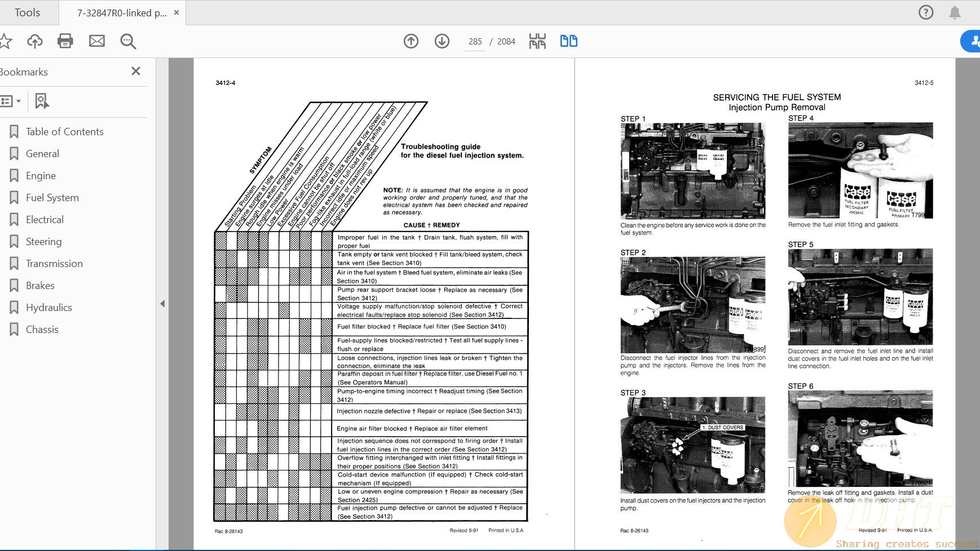Go to previous page with up arrow
Image resolution: width=980 pixels, height=551 pixels.
tap(411, 41)
